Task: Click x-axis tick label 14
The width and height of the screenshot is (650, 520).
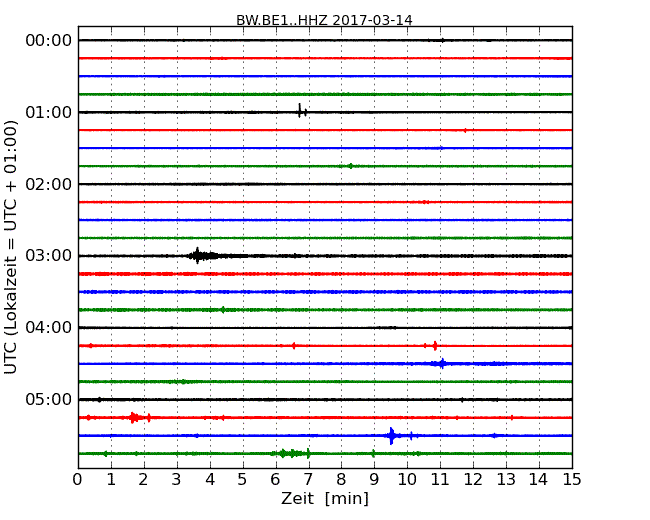Action: coord(539,480)
